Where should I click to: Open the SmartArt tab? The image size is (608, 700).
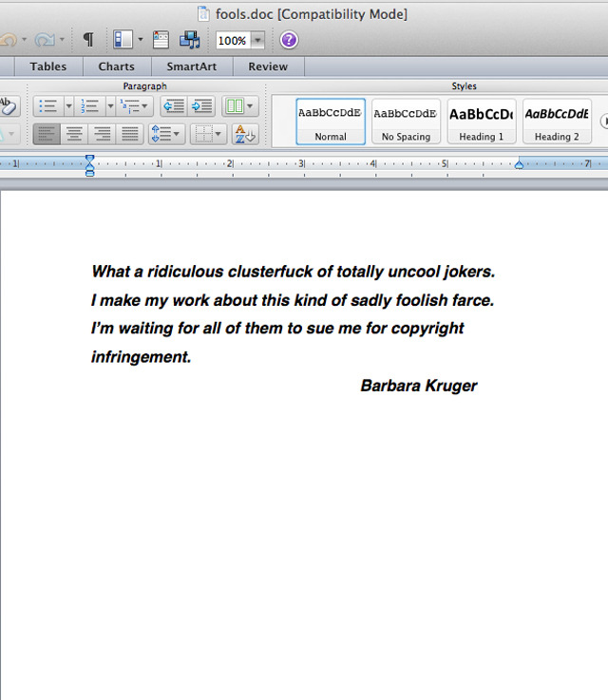point(191,66)
